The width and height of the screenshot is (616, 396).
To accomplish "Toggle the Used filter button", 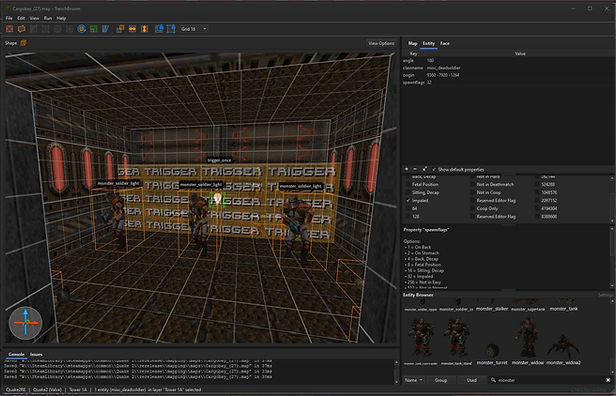I will point(472,380).
